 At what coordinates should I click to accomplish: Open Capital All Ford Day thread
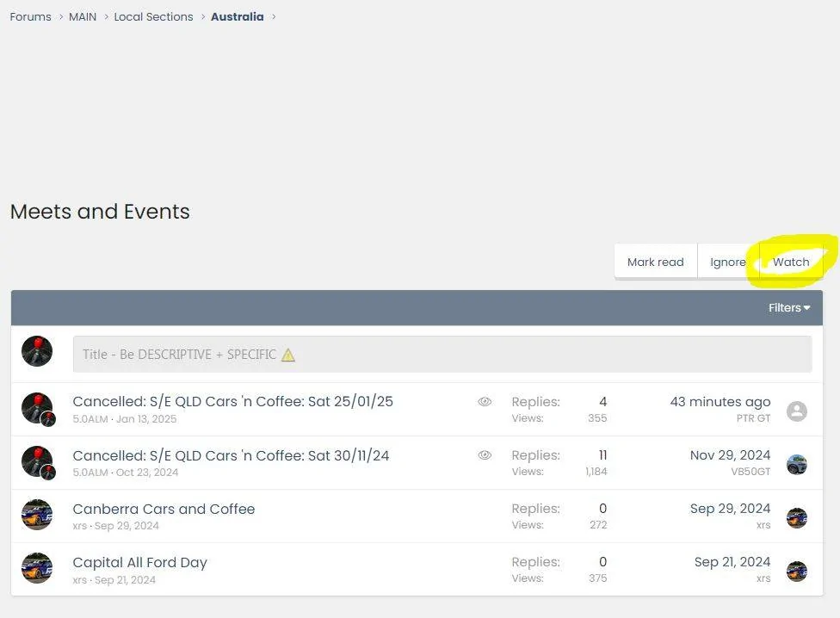139,562
